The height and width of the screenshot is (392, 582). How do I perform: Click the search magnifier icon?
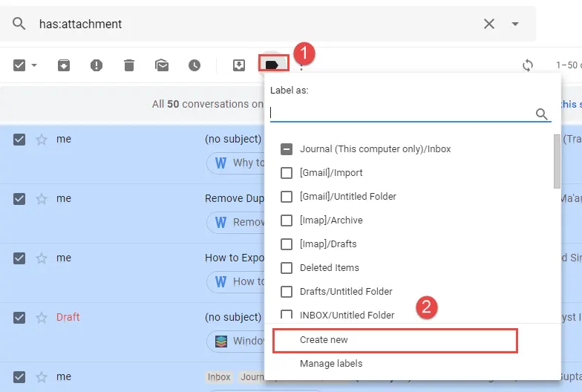[x=19, y=24]
